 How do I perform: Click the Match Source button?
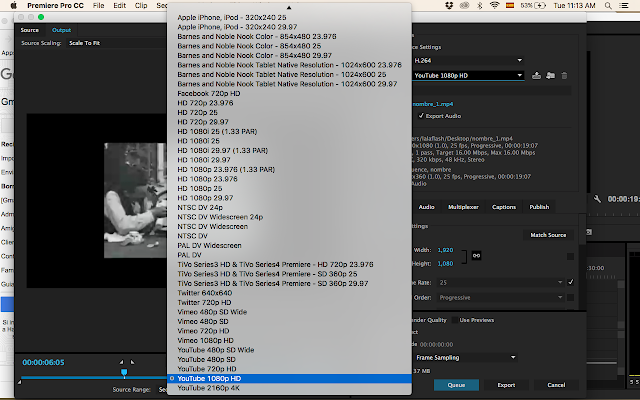click(x=548, y=235)
